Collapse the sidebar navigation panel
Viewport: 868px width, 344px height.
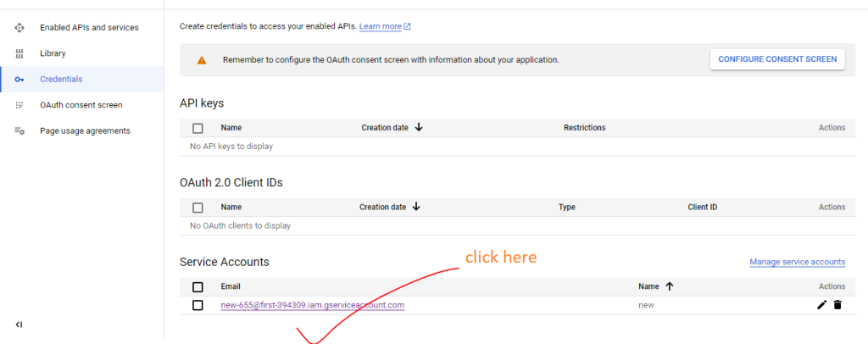coord(19,325)
